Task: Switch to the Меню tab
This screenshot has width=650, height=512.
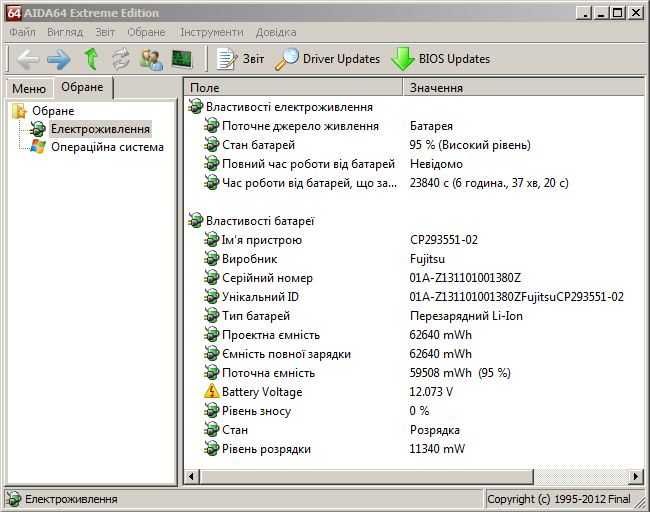Action: 29,88
